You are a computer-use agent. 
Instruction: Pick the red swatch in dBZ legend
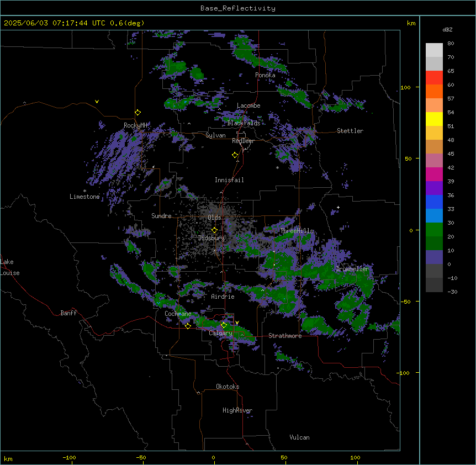click(434, 77)
